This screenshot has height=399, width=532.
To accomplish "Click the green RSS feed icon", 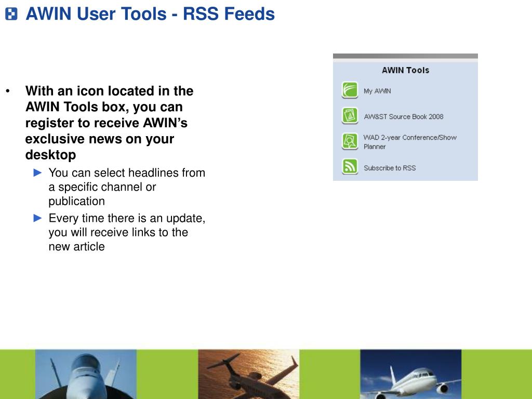I will tap(350, 167).
